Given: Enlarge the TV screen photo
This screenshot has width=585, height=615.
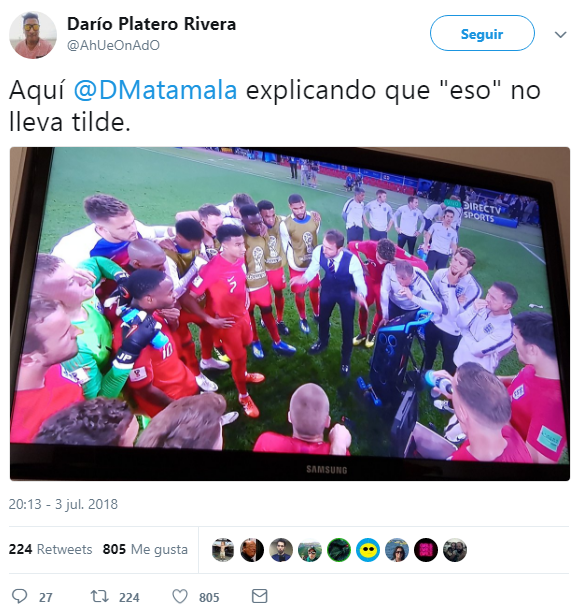Looking at the screenshot, I should pyautogui.click(x=290, y=314).
